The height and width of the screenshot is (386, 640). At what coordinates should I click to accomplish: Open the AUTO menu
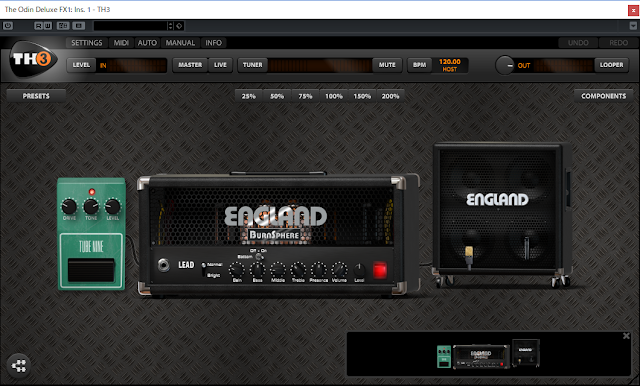pos(147,42)
